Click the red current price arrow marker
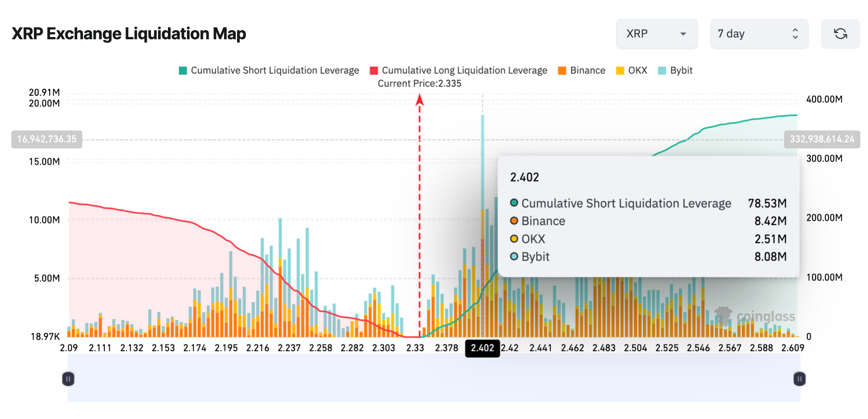Screen dimensions: 868x419 click(x=420, y=99)
